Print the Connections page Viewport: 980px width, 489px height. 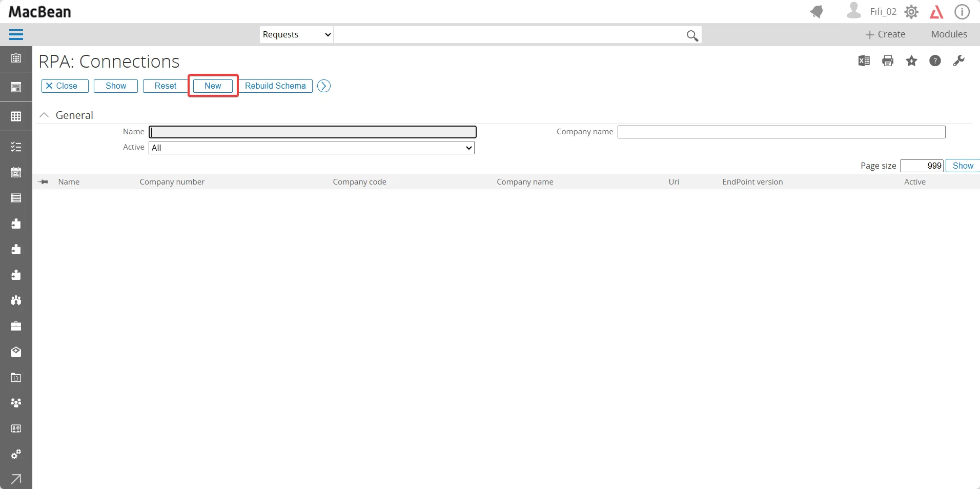(x=888, y=61)
